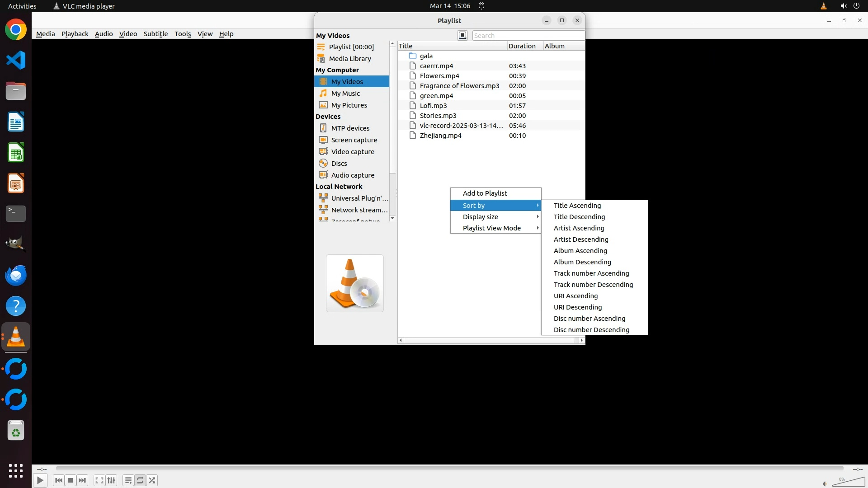Screen dimensions: 868x488
Task: Select Screen capture device
Action: [x=354, y=140]
